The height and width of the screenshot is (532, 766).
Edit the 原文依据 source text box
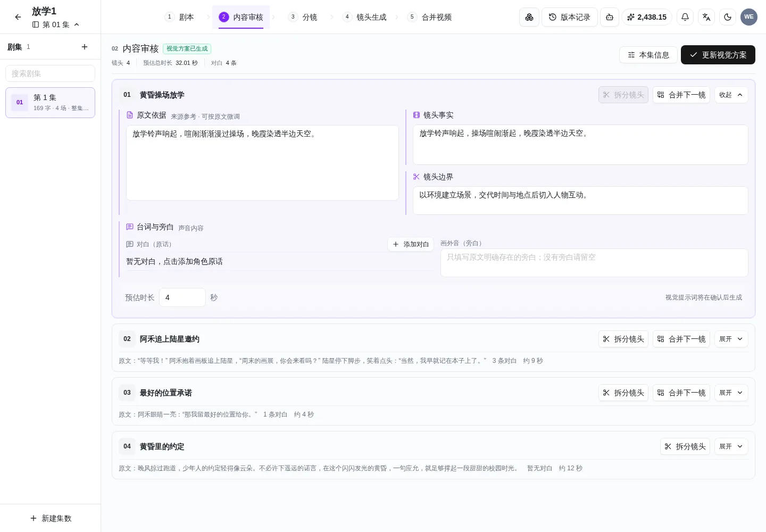coord(262,163)
